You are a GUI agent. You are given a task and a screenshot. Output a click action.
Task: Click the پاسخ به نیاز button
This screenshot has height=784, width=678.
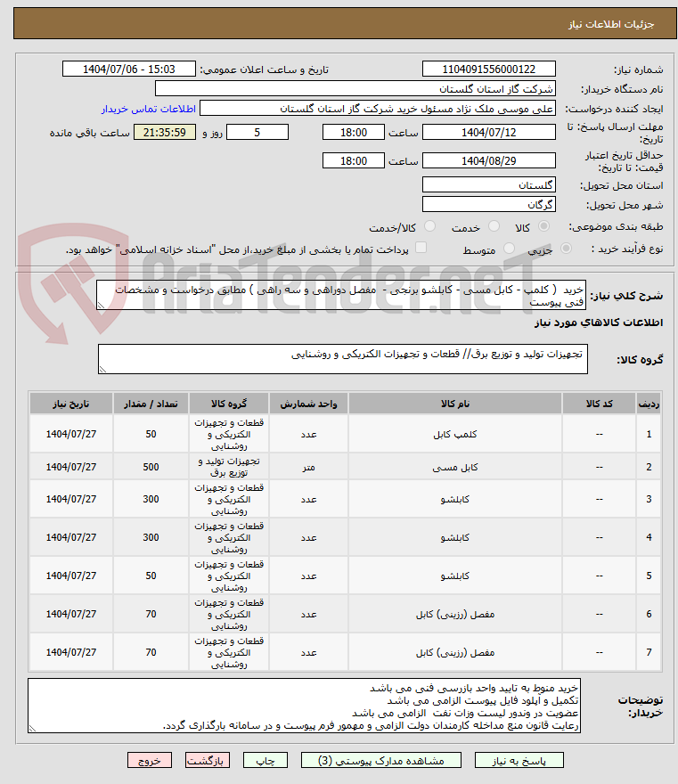pos(519,761)
